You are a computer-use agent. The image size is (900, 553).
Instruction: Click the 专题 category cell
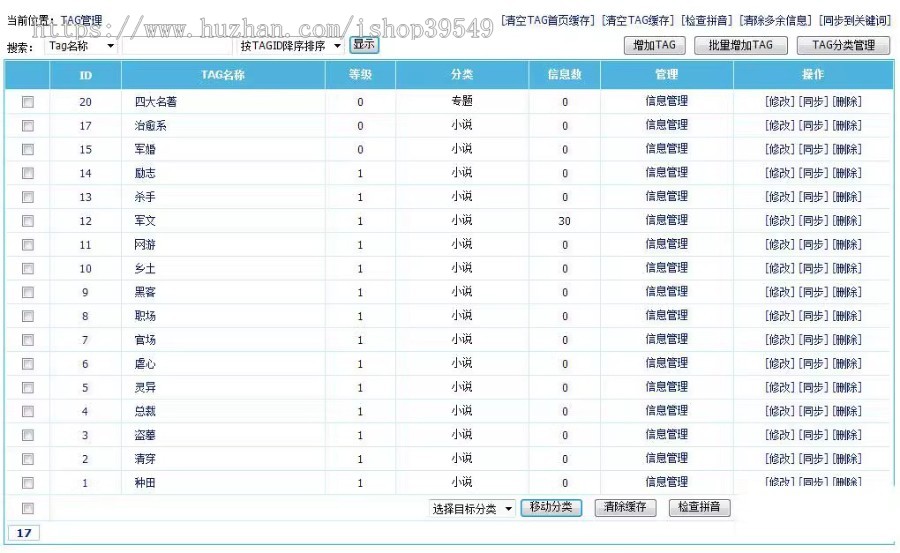[x=462, y=102]
